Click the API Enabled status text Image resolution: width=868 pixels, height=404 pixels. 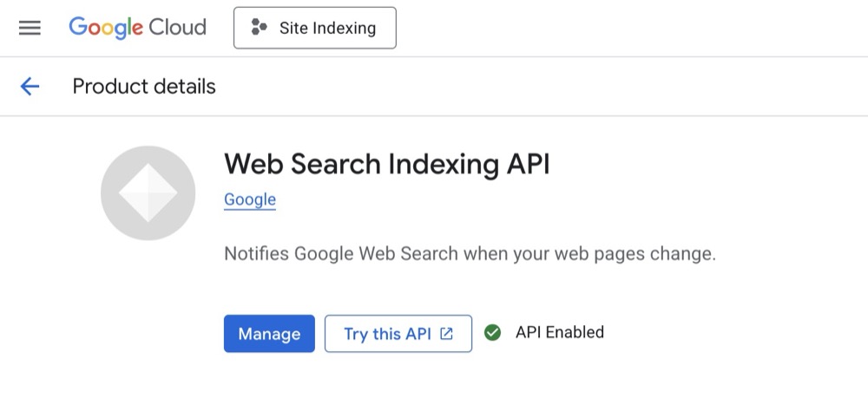(x=560, y=332)
